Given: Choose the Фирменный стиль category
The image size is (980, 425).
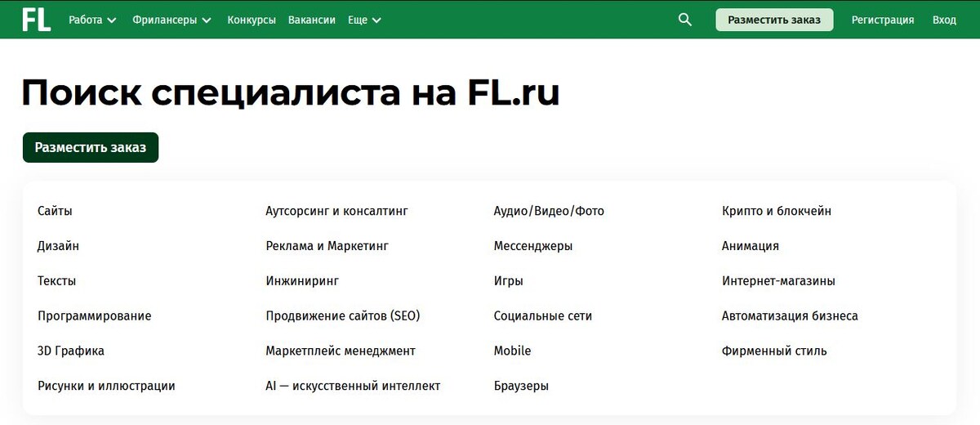Looking at the screenshot, I should click(x=774, y=351).
